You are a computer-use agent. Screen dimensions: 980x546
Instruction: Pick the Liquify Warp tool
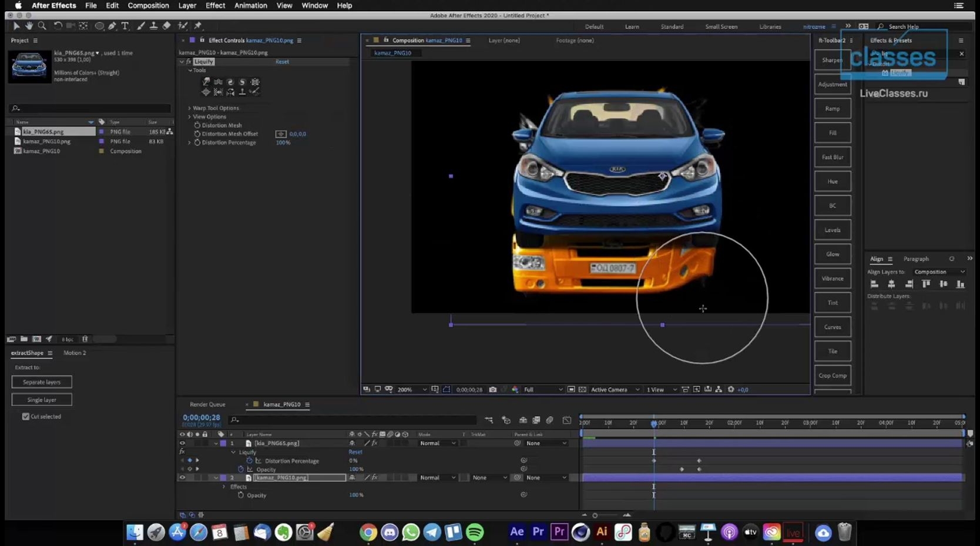pos(206,82)
